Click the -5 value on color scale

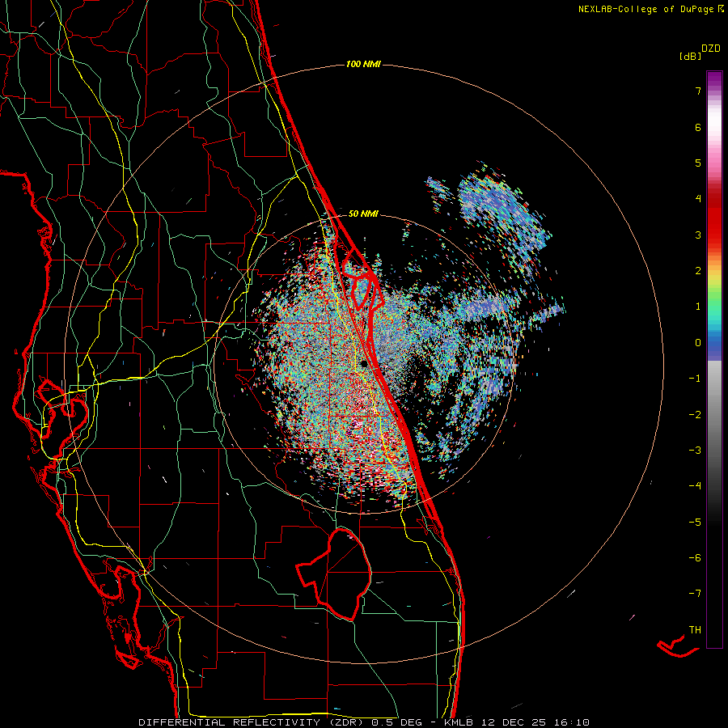(695, 523)
